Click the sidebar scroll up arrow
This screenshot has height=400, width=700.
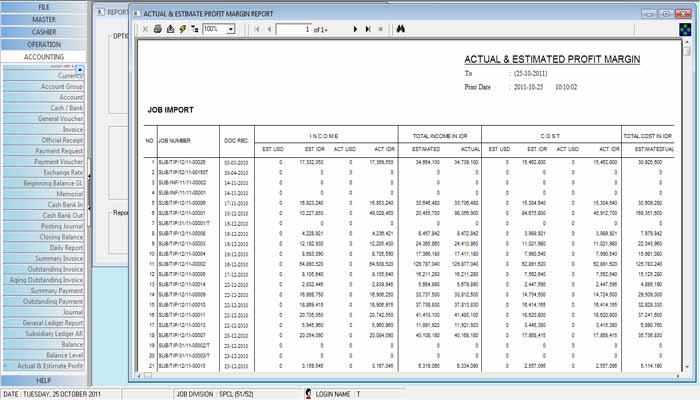coord(80,69)
